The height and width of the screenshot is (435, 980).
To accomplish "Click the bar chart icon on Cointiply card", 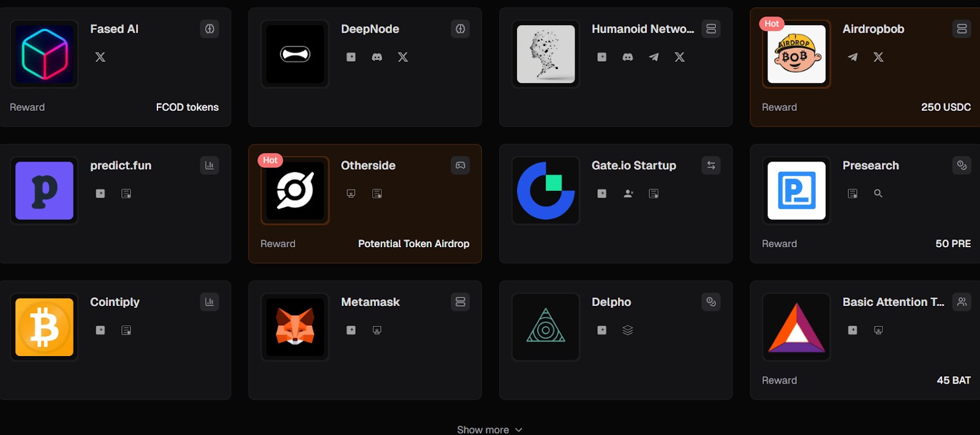I will [x=209, y=302].
